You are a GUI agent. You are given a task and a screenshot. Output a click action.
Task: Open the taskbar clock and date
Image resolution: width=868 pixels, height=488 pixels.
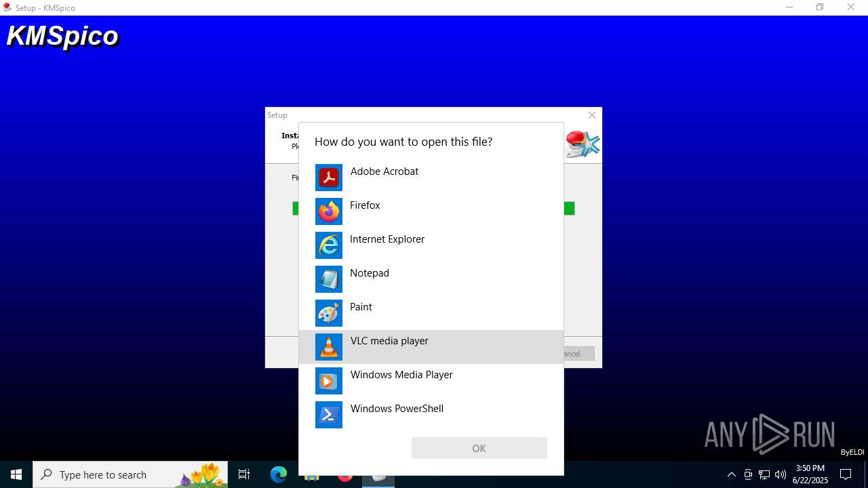[810, 474]
